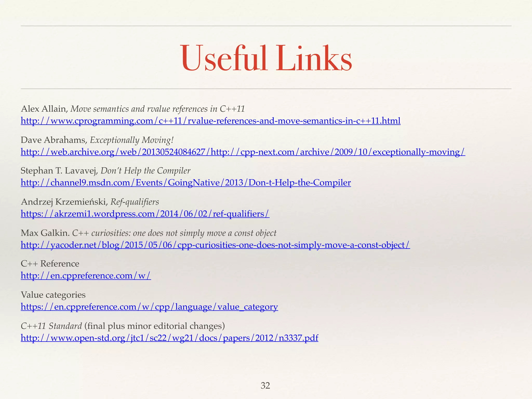Open the akrzemi1.wordpress.com ref-qualifiers link
532x399 pixels.
pyautogui.click(x=145, y=214)
